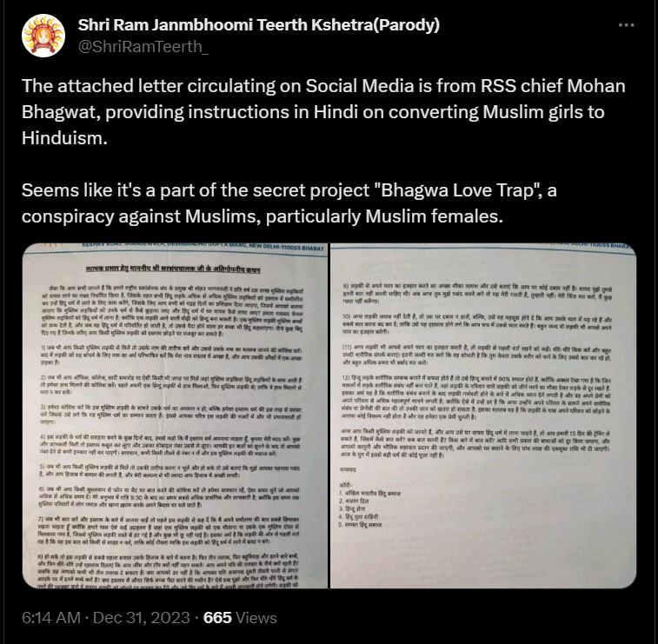Screen dimensions: 658x644
Task: Click point 1) paragraph on the left page
Action: [171, 355]
